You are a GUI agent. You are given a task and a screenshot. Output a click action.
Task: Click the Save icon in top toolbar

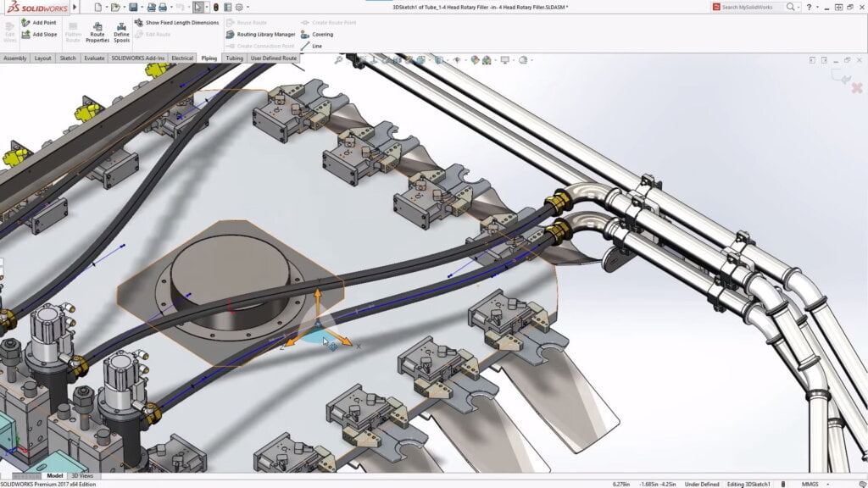(134, 7)
